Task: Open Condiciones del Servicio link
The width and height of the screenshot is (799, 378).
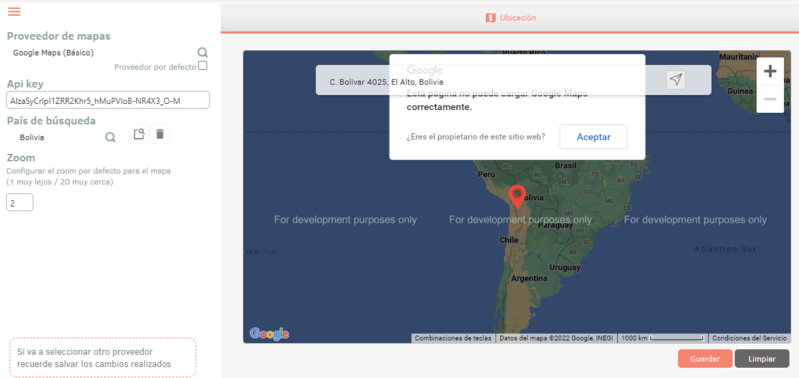Action: coord(749,338)
